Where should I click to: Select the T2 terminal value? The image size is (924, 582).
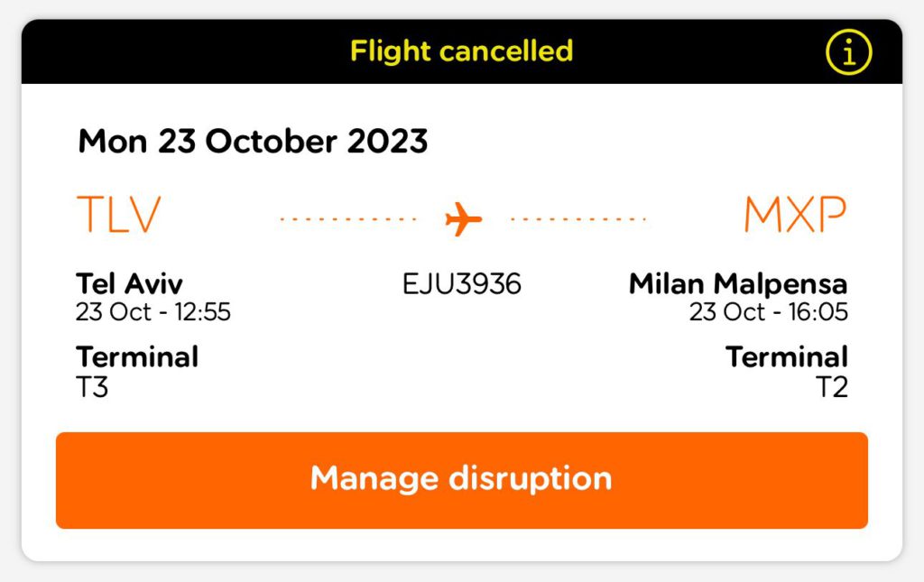831,387
